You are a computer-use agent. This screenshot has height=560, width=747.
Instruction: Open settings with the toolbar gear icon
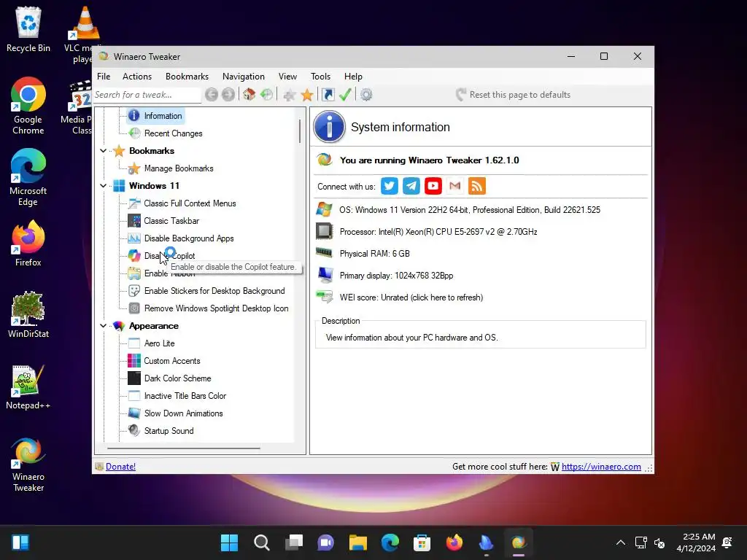[366, 95]
